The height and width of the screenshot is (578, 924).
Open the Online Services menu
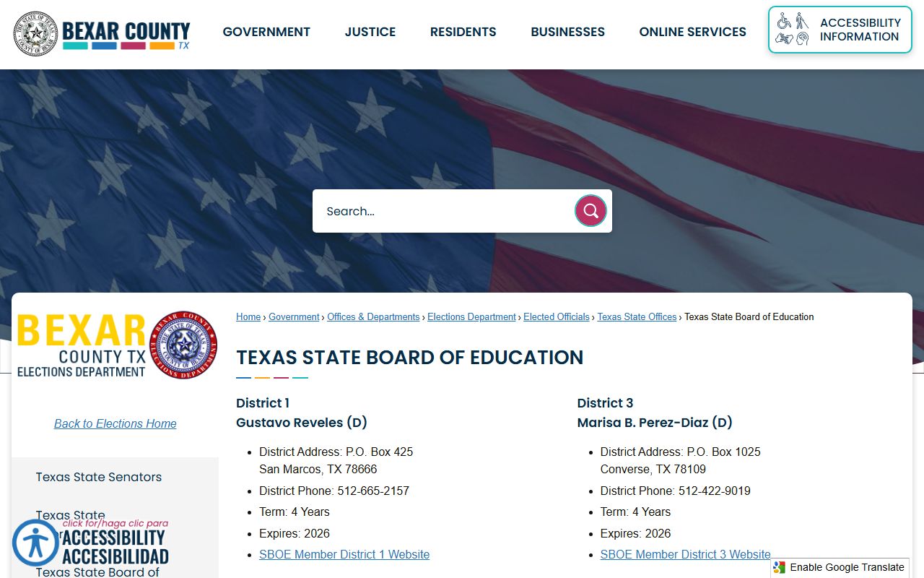point(693,32)
